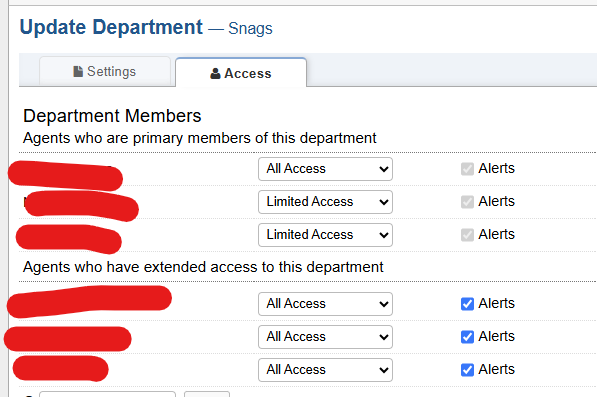This screenshot has width=597, height=397.
Task: Click greyed Alerts checkbox beside primary All Access row
Action: [467, 169]
